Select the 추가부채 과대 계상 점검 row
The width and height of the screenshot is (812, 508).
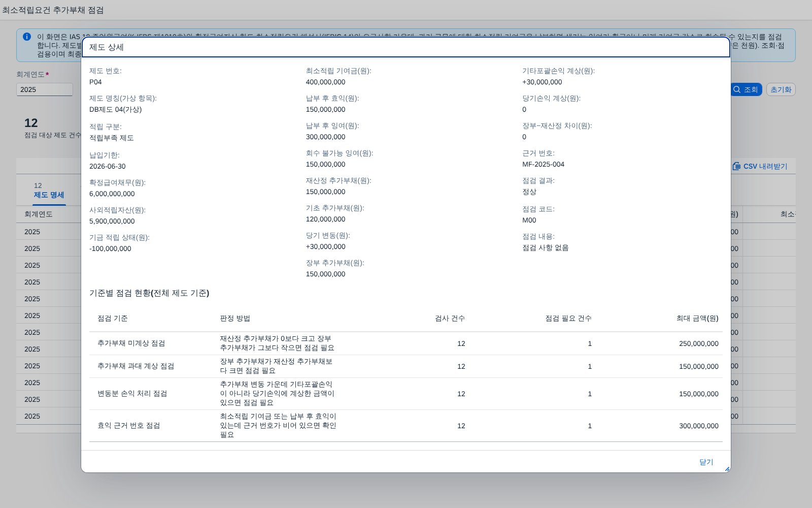(406, 366)
